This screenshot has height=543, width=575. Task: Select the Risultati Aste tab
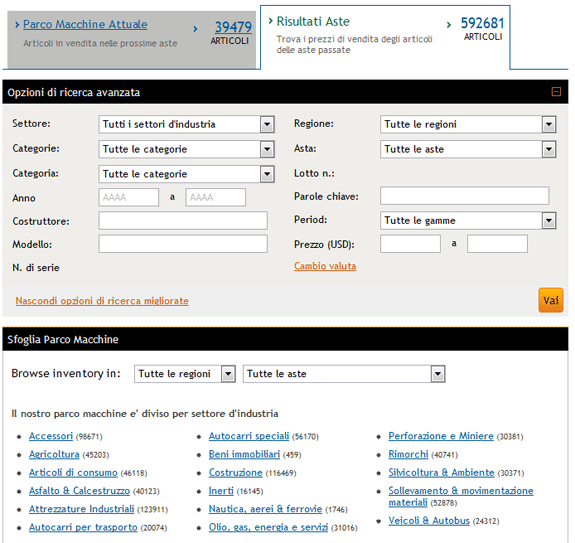coord(313,22)
